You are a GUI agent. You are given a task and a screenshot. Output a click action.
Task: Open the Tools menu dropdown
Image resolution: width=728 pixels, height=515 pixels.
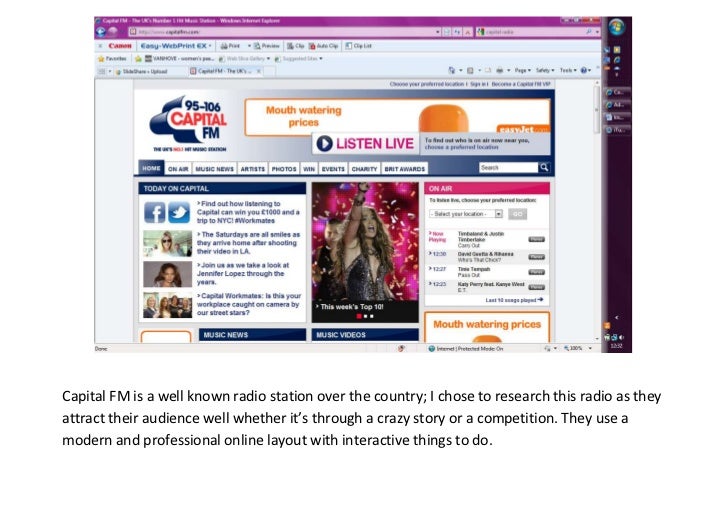568,71
